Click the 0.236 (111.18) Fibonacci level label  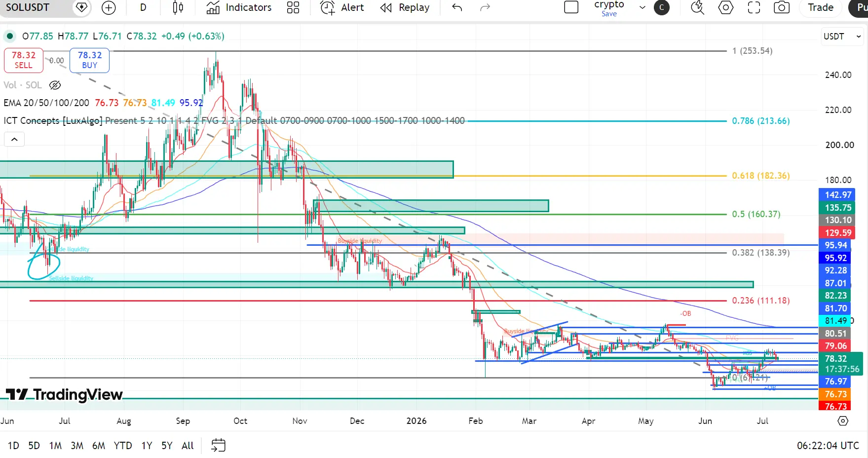pos(760,301)
